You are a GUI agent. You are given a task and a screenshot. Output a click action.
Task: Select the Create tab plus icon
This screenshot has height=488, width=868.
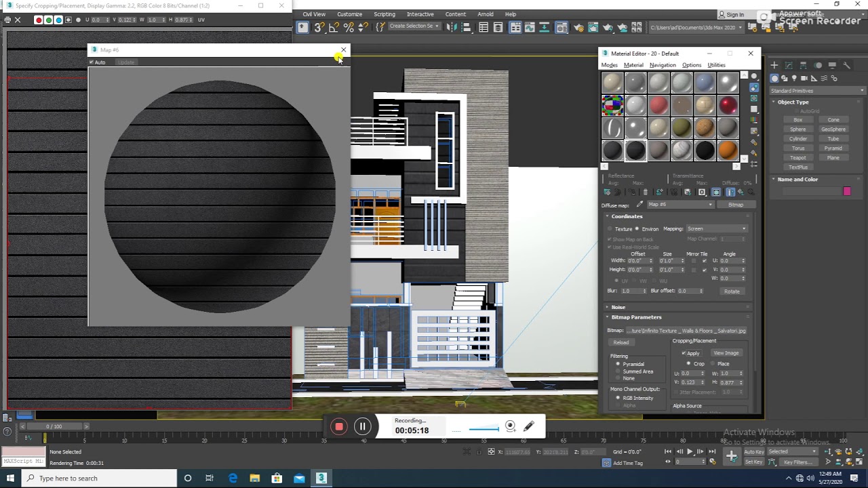tap(775, 65)
